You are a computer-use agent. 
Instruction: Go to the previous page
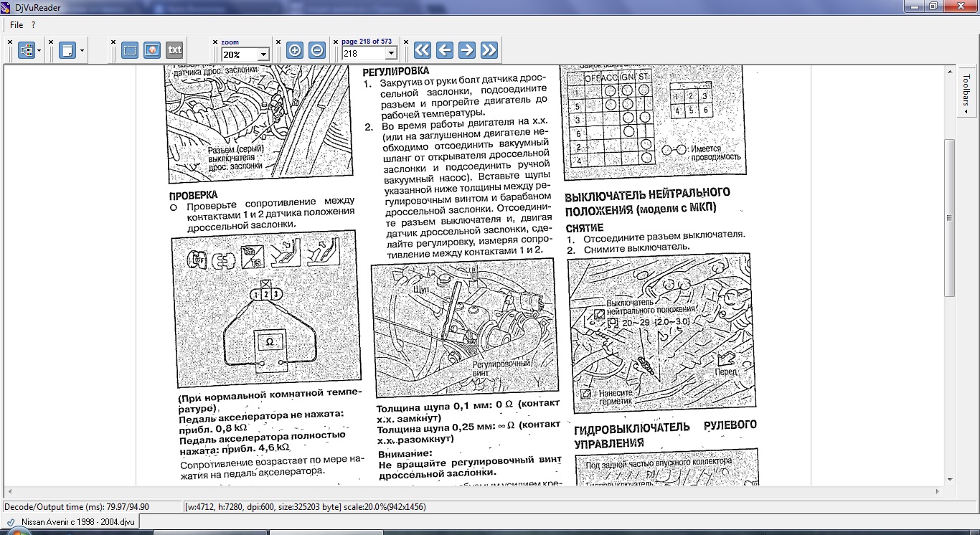coord(445,50)
